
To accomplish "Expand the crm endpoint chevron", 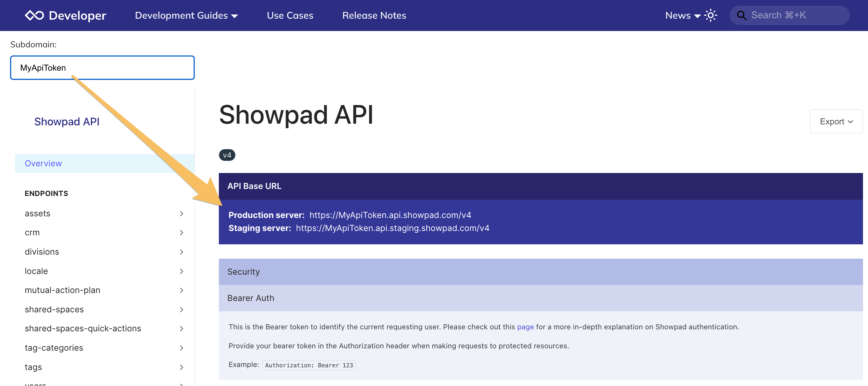I will (x=182, y=233).
